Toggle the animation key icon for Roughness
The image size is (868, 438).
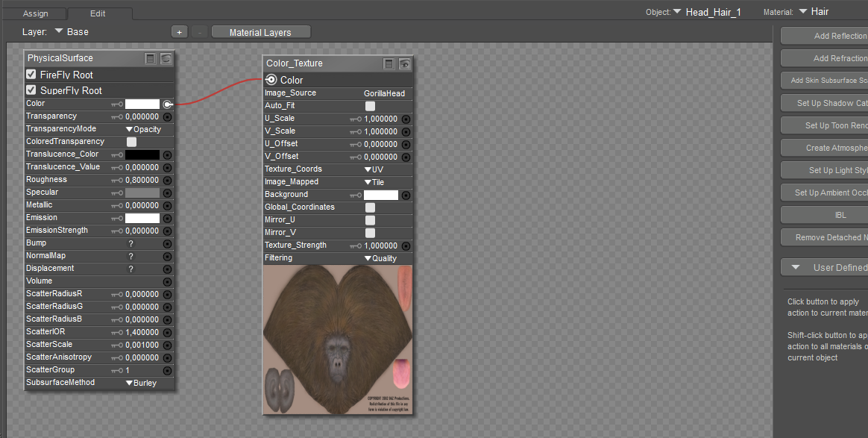[117, 181]
